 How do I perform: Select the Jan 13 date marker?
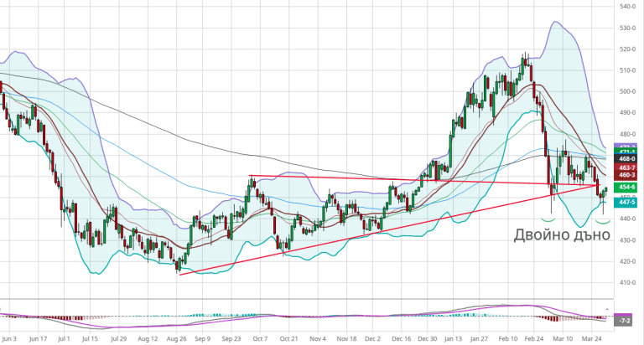(454, 339)
